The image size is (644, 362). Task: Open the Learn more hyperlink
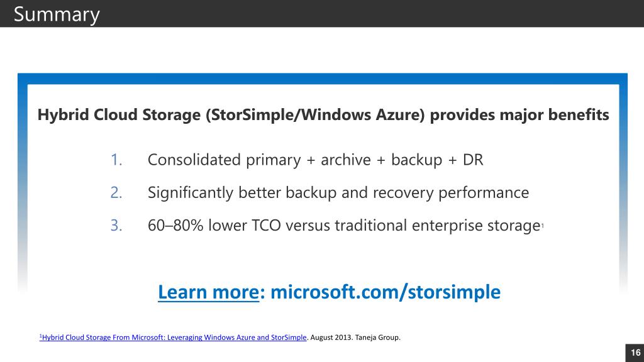(x=209, y=292)
